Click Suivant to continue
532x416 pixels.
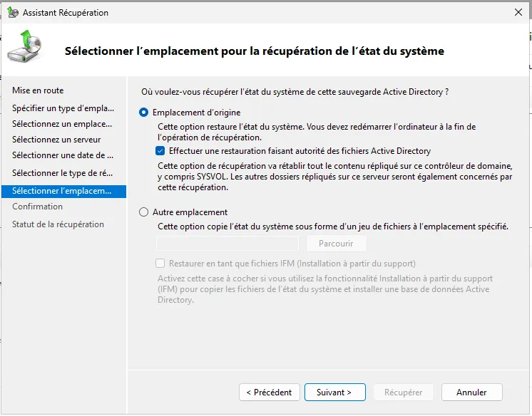(334, 392)
